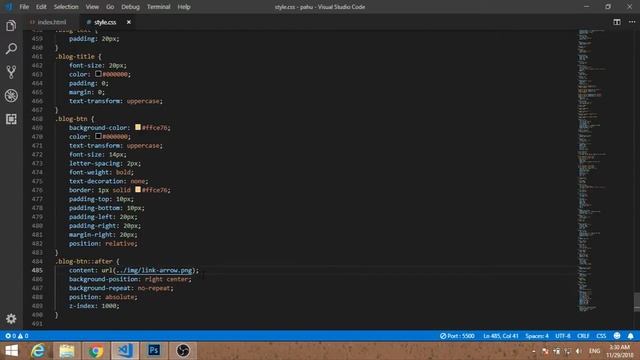Click line number 485 in the gutter
Viewport: 640px width, 360px height.
point(37,270)
